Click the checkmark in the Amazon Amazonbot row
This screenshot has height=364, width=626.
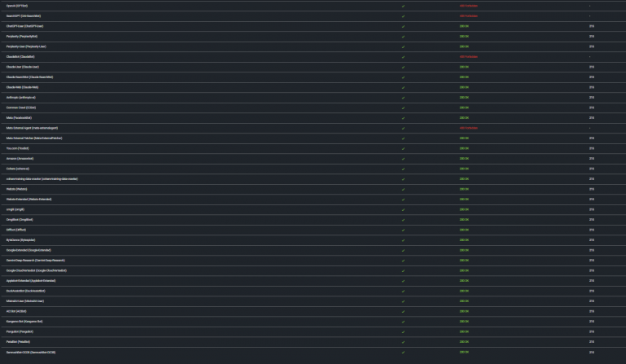pyautogui.click(x=403, y=158)
